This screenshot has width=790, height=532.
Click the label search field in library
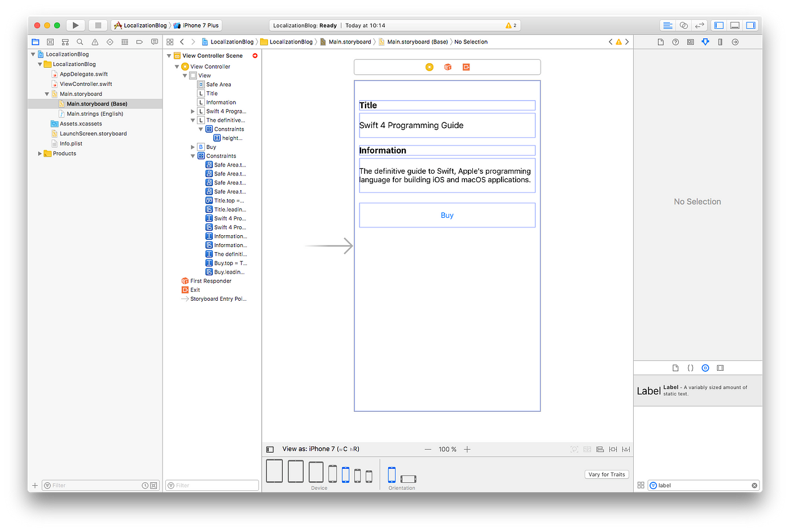click(x=704, y=486)
